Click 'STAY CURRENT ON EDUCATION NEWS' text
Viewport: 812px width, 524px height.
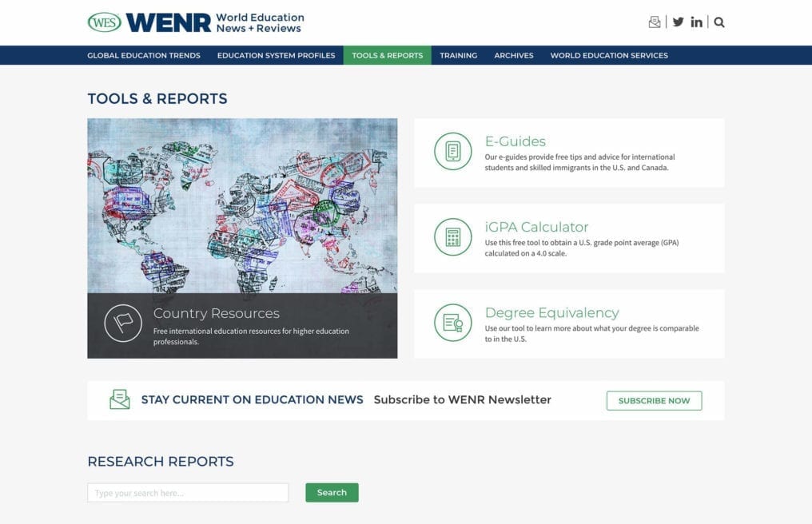(253, 399)
